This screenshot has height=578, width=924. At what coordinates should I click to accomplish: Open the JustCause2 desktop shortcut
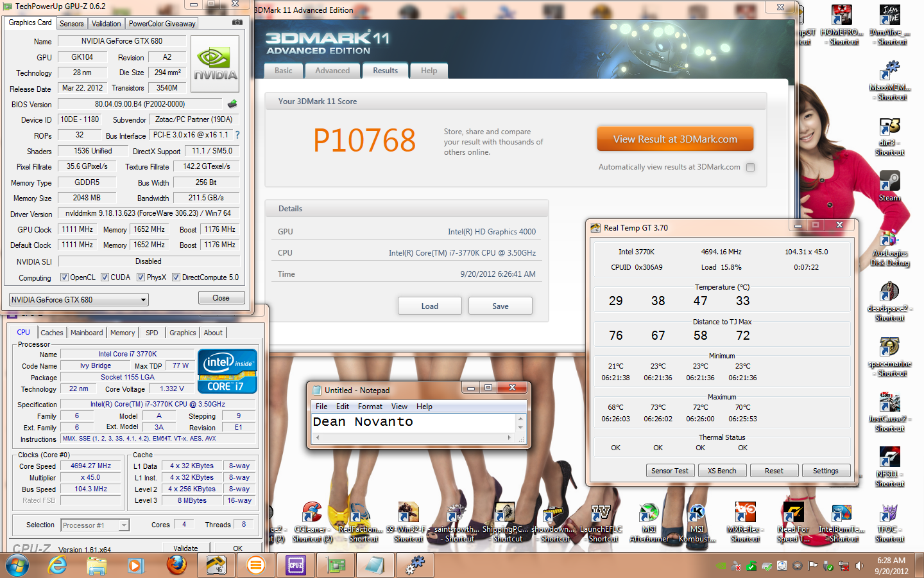889,412
